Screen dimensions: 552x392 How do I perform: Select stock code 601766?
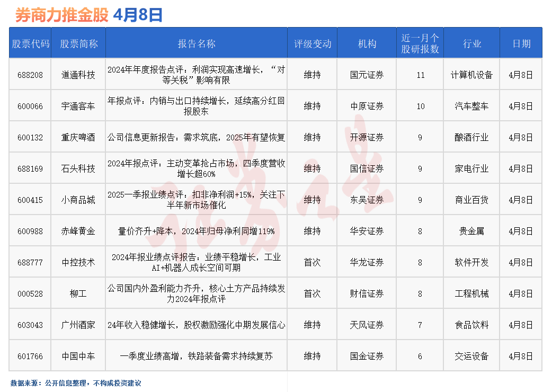tap(30, 357)
